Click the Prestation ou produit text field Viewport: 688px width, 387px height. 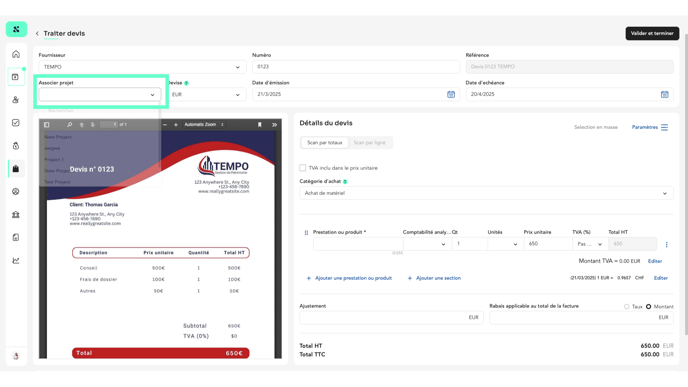click(x=358, y=244)
